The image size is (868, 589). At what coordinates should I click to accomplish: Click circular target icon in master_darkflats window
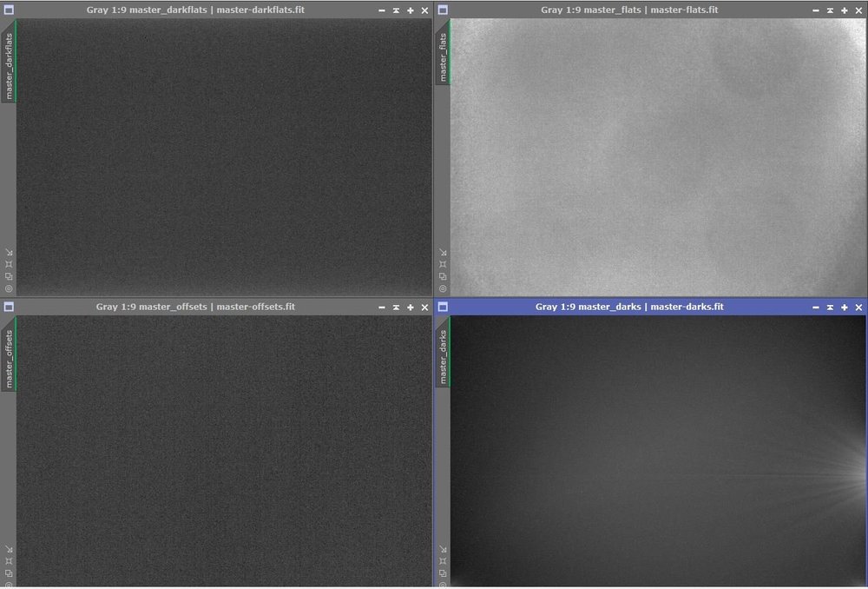tap(9, 288)
